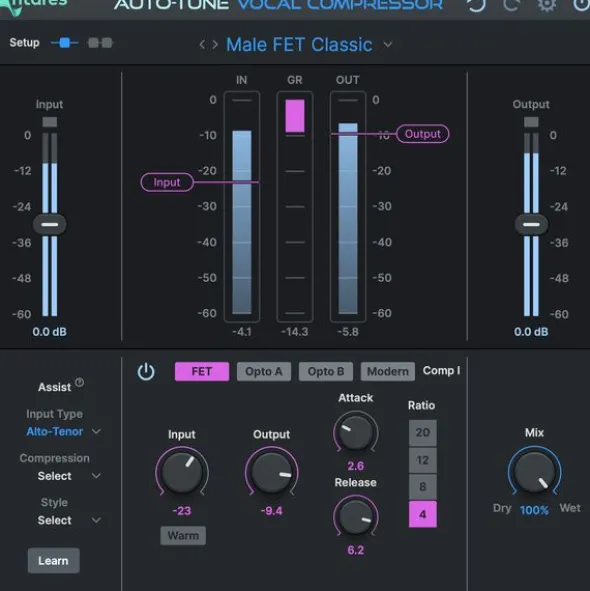
Task: Click the Dry label under Mix
Action: pyautogui.click(x=502, y=508)
